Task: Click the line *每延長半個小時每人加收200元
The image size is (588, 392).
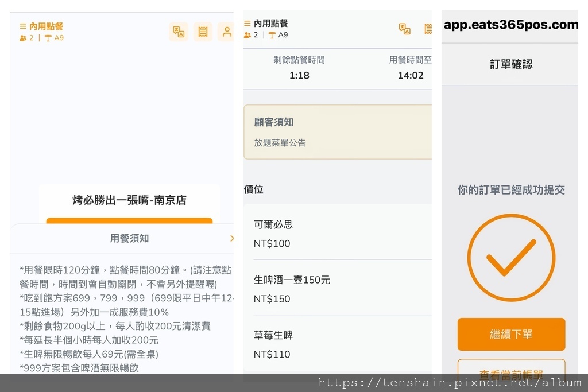Action: click(89, 340)
